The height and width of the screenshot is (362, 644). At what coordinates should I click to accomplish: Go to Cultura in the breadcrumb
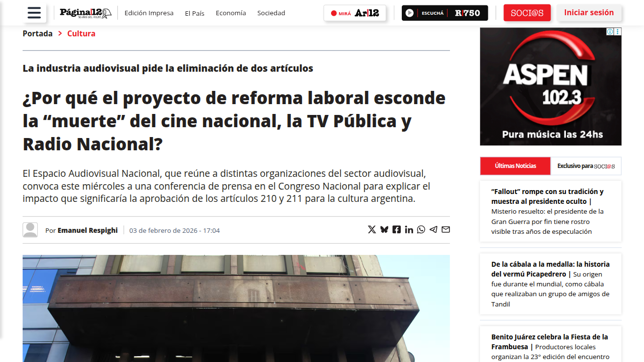pos(81,33)
